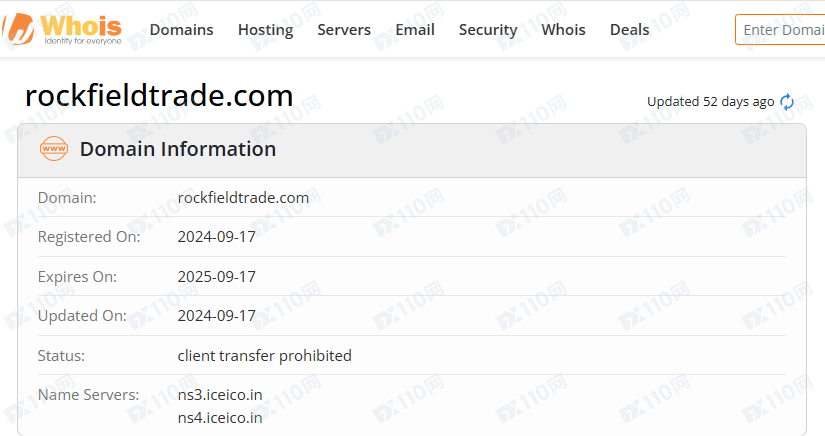Click the ns4.iceico.in name server

pos(220,417)
